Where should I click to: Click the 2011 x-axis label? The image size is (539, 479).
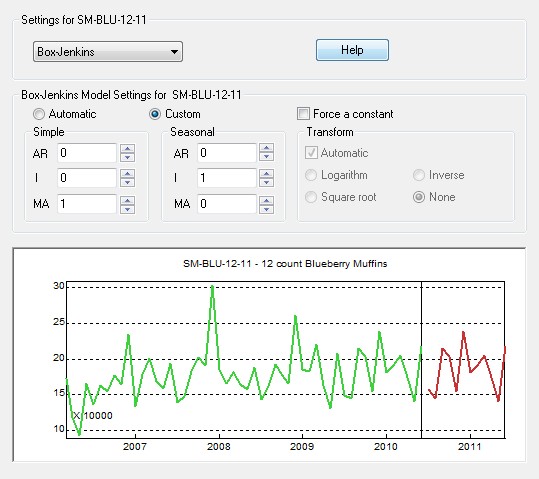[470, 446]
